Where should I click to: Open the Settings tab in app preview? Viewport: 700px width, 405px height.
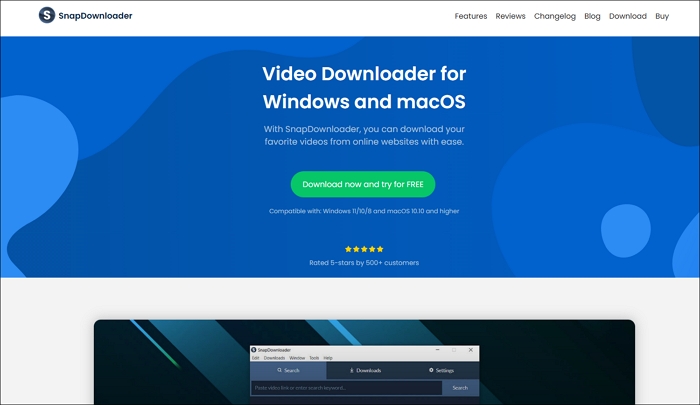pyautogui.click(x=441, y=370)
